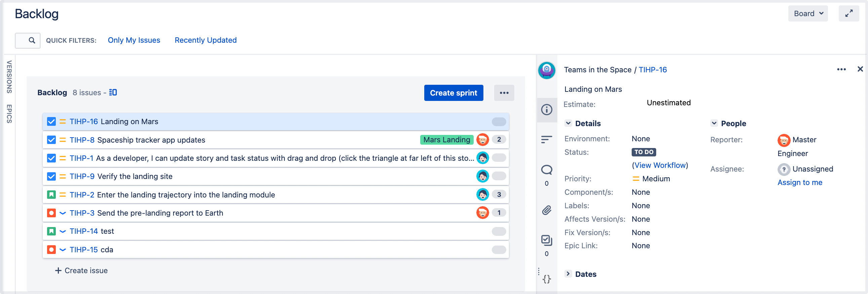This screenshot has height=294, width=868.
Task: Open the sub-tasks checklist icon
Action: tap(546, 240)
